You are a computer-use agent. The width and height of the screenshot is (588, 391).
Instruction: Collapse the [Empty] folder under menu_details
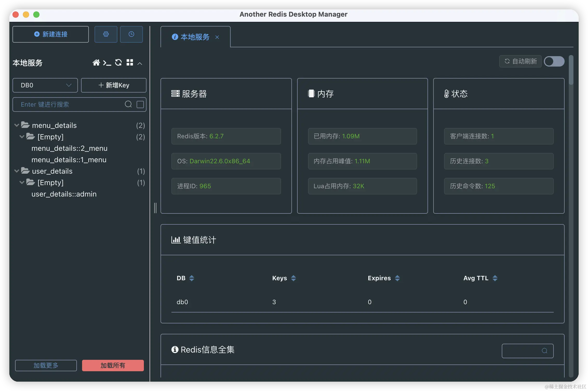tap(22, 137)
